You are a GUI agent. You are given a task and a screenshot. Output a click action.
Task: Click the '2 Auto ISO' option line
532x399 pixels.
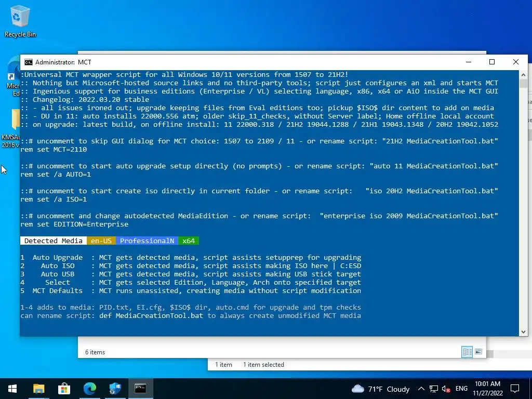pos(191,265)
